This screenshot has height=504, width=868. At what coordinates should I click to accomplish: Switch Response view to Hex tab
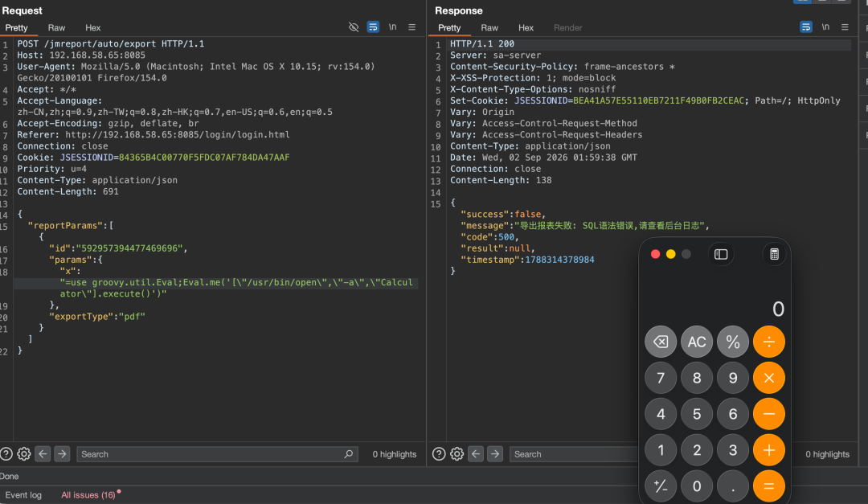pyautogui.click(x=526, y=27)
